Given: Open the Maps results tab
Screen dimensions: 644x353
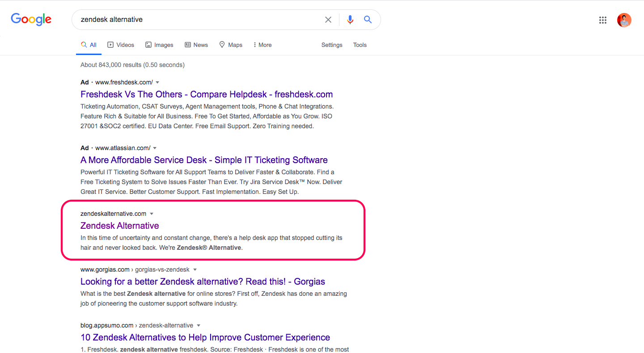Looking at the screenshot, I should click(231, 45).
